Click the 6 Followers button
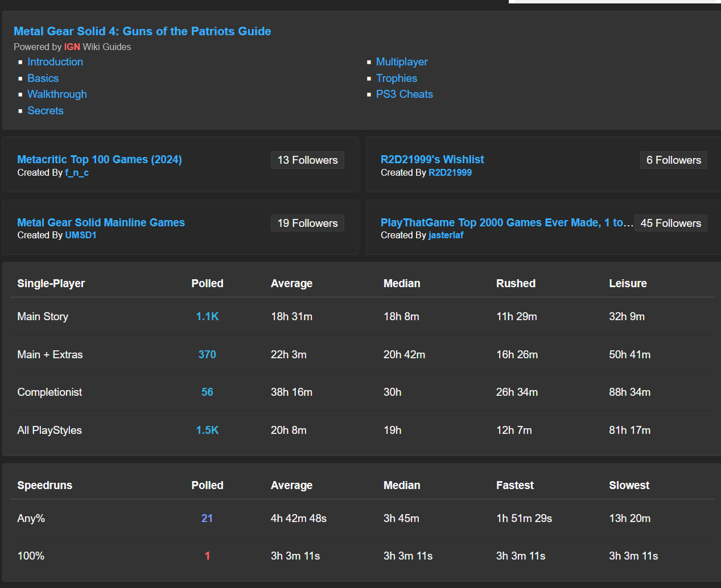This screenshot has height=588, width=721. point(674,160)
